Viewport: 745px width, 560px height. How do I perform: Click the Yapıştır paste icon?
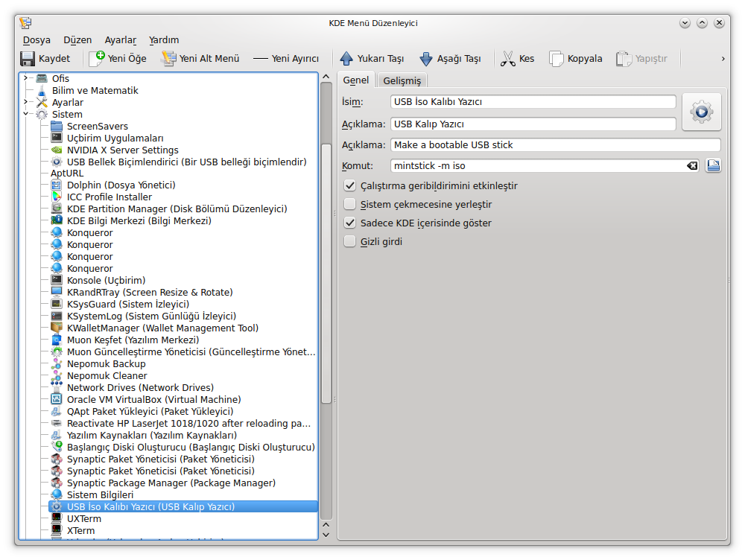pyautogui.click(x=624, y=58)
